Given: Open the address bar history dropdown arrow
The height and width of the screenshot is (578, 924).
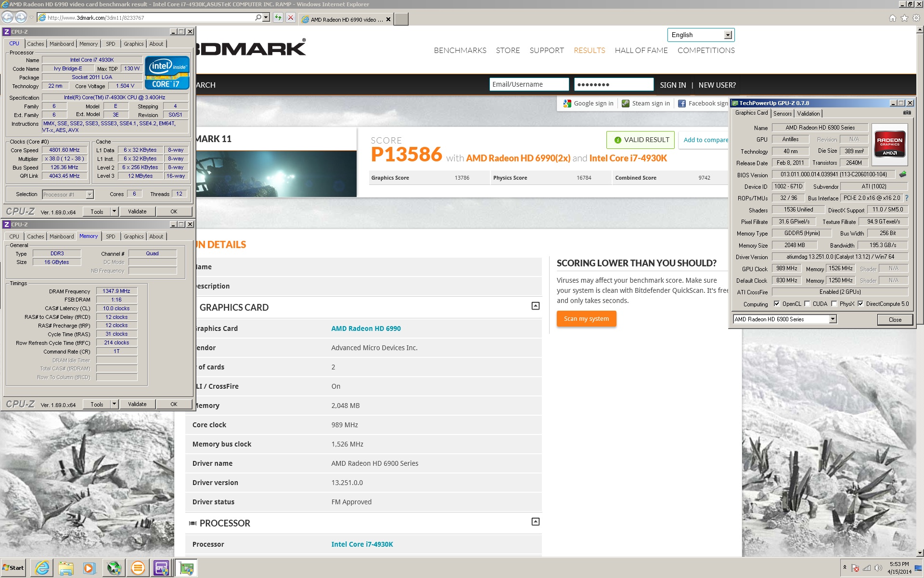Looking at the screenshot, I should click(266, 18).
